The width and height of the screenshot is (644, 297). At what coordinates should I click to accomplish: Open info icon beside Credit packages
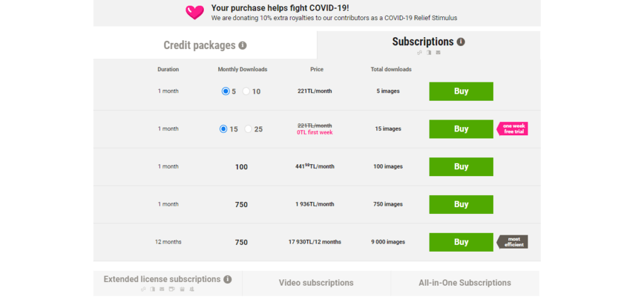coord(243,45)
